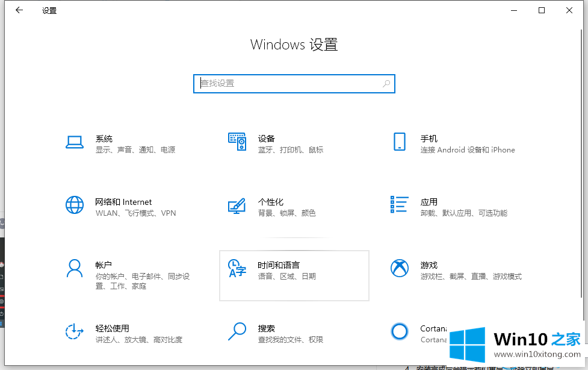The height and width of the screenshot is (370, 588).
Task: Open the 网络和 Internet globe icon
Action: (x=75, y=205)
